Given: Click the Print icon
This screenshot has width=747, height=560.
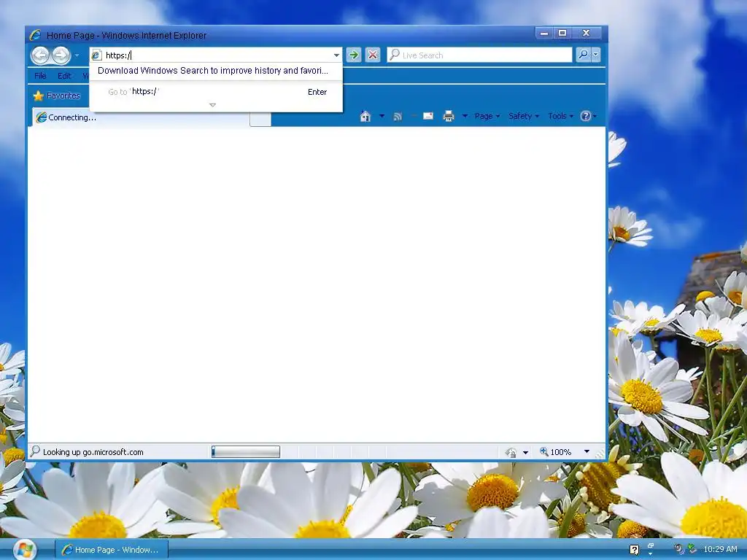Looking at the screenshot, I should click(x=449, y=116).
